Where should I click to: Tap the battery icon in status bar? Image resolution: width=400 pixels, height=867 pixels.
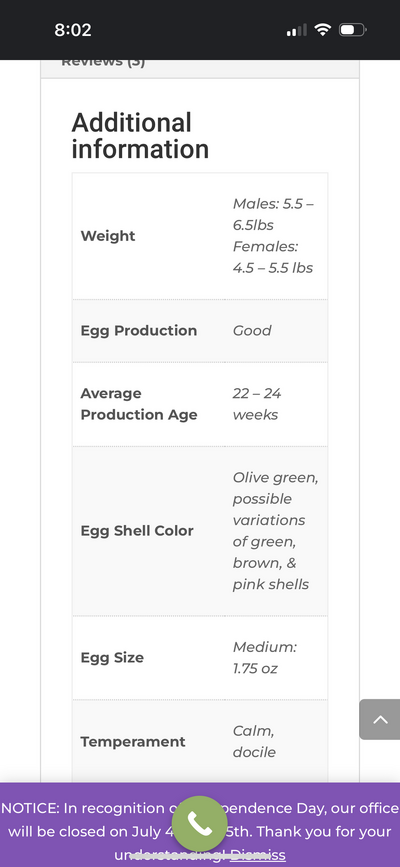(x=352, y=30)
